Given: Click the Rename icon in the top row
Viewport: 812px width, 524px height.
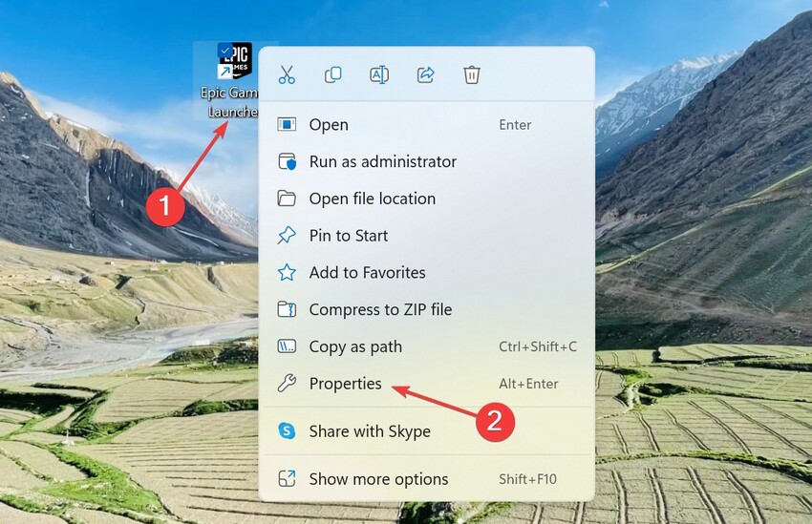Looking at the screenshot, I should [379, 74].
